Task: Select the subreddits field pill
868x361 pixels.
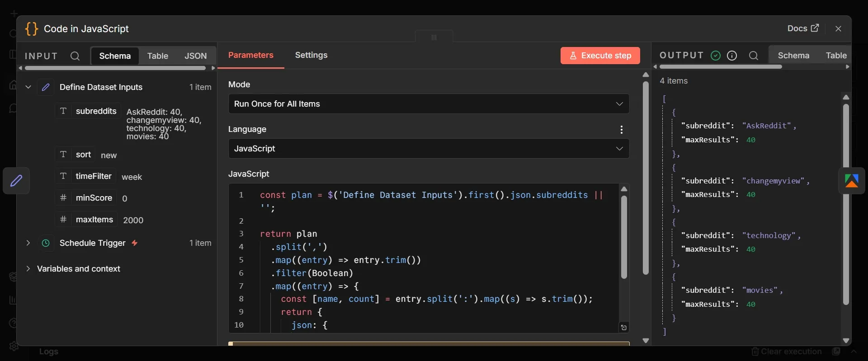Action: 88,111
